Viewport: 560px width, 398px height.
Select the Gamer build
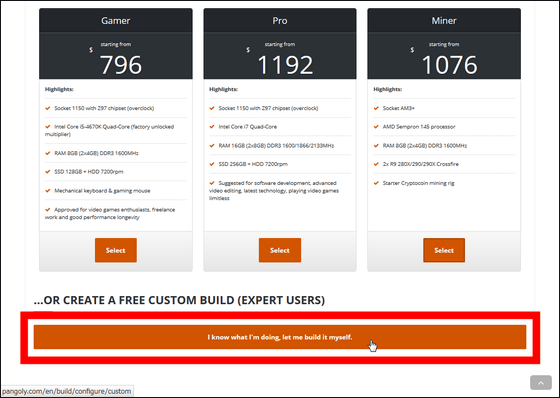(116, 250)
